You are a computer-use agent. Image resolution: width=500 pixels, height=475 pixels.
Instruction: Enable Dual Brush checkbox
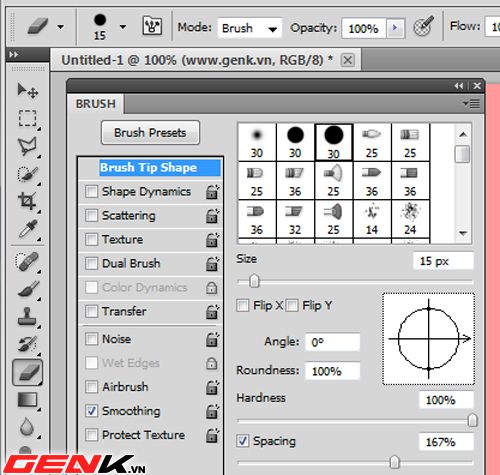click(x=91, y=263)
